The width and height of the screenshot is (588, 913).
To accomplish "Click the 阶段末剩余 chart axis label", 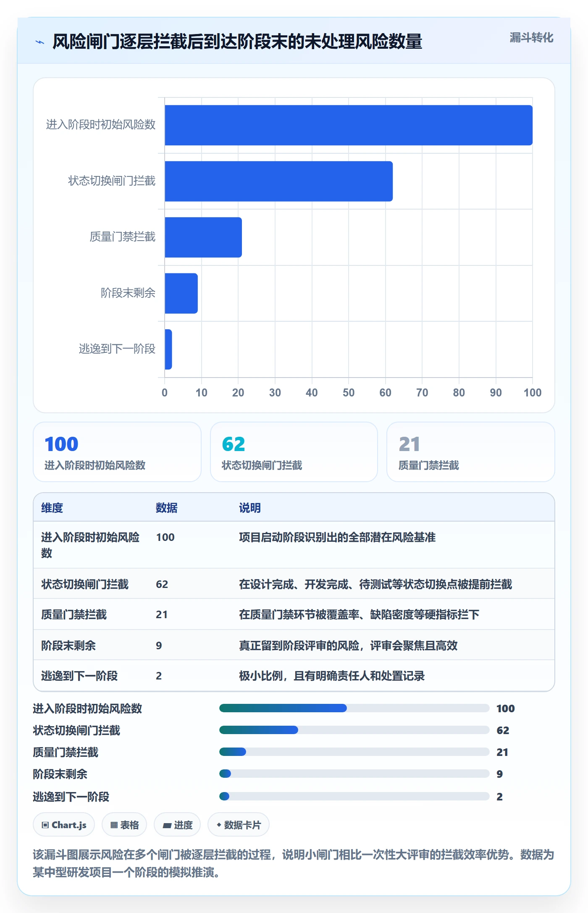I will [128, 293].
